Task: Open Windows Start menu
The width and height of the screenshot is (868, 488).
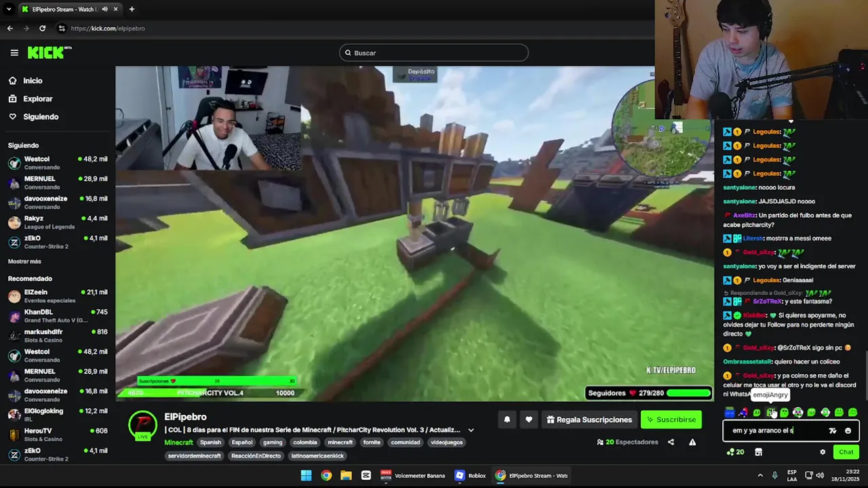Action: coord(307,475)
